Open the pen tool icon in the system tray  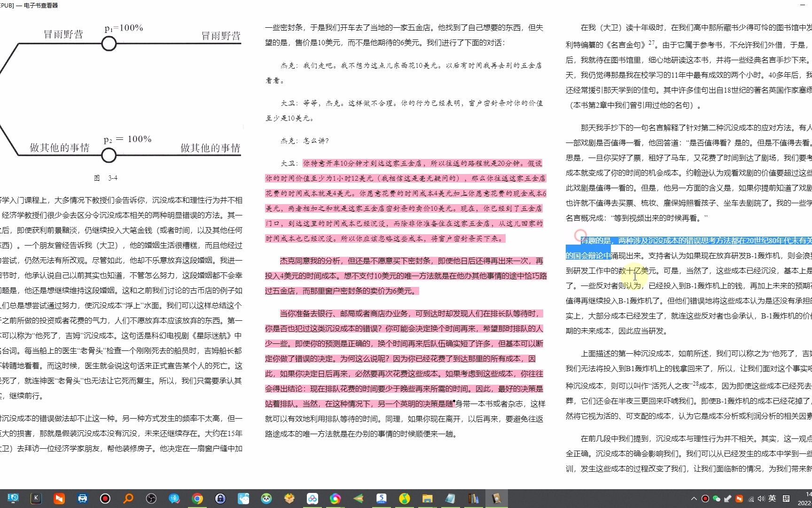pos(728,499)
